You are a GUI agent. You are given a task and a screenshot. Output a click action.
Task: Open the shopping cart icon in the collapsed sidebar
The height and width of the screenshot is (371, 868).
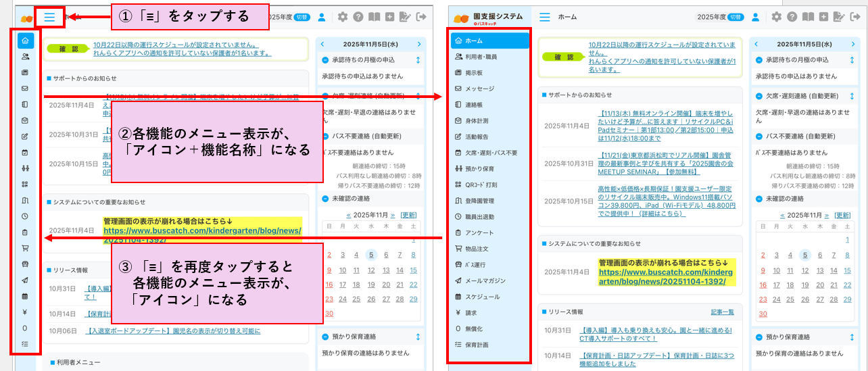[x=26, y=248]
